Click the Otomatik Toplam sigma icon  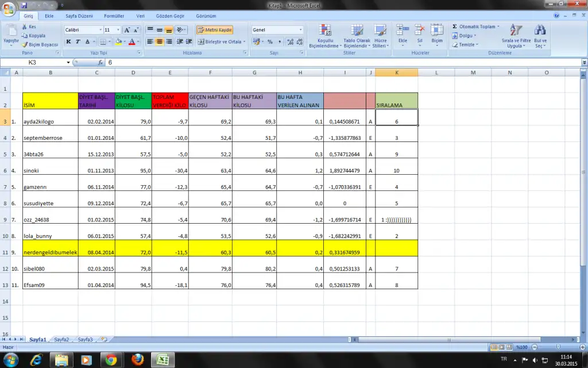pyautogui.click(x=455, y=27)
